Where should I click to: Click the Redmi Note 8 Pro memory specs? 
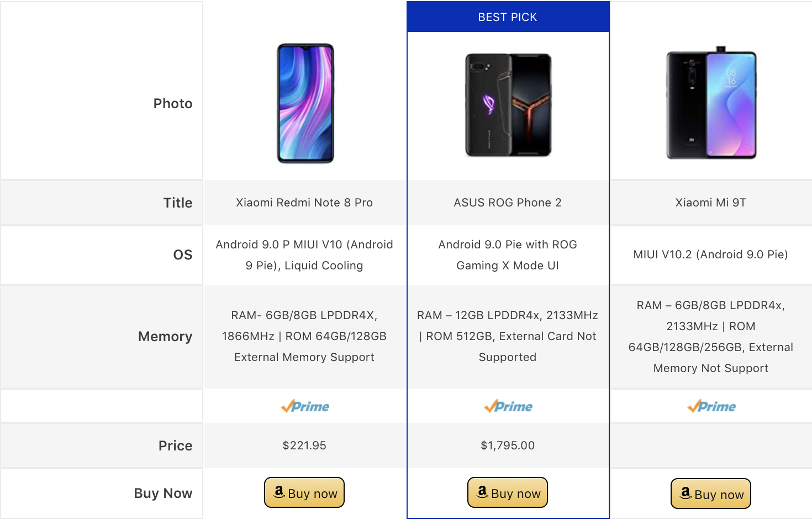[304, 336]
